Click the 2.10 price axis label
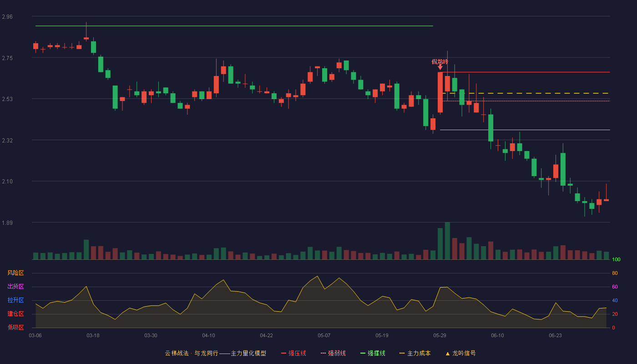Image resolution: width=637 pixels, height=364 pixels. [7, 182]
